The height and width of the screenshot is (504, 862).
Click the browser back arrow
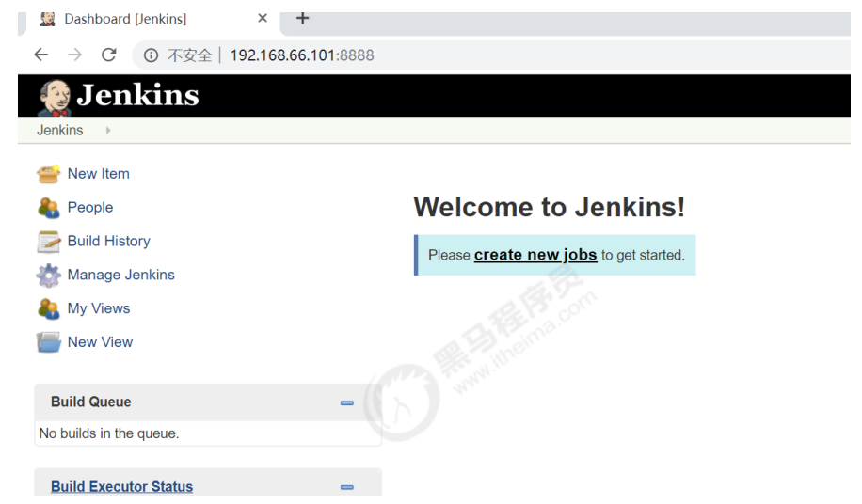(41, 55)
